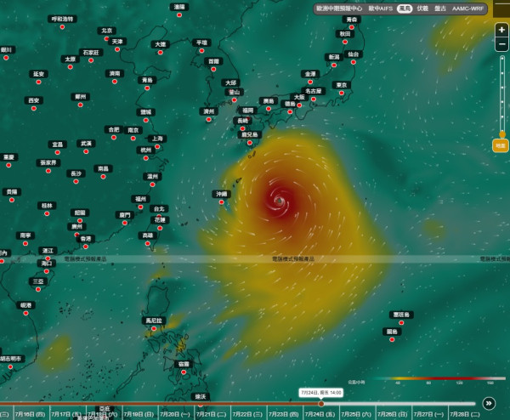Jump to 7月20日 on the timeline
Image resolution: width=510 pixels, height=420 pixels.
click(x=175, y=414)
